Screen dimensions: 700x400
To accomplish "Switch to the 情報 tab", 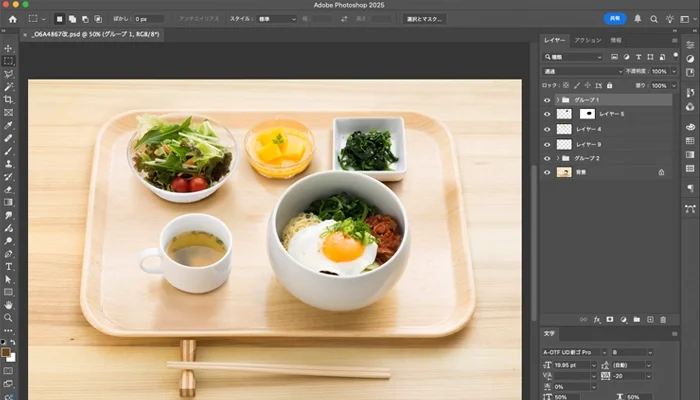I will pos(616,40).
